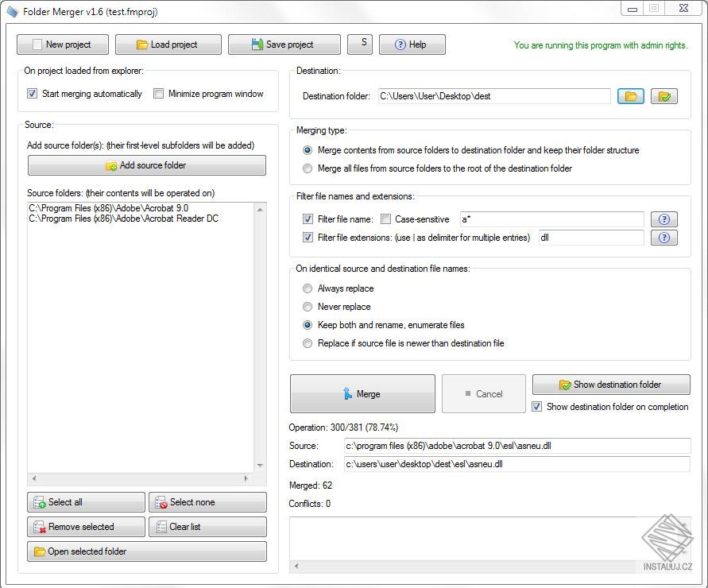This screenshot has width=708, height=588.
Task: Open the Load project button
Action: click(x=168, y=44)
